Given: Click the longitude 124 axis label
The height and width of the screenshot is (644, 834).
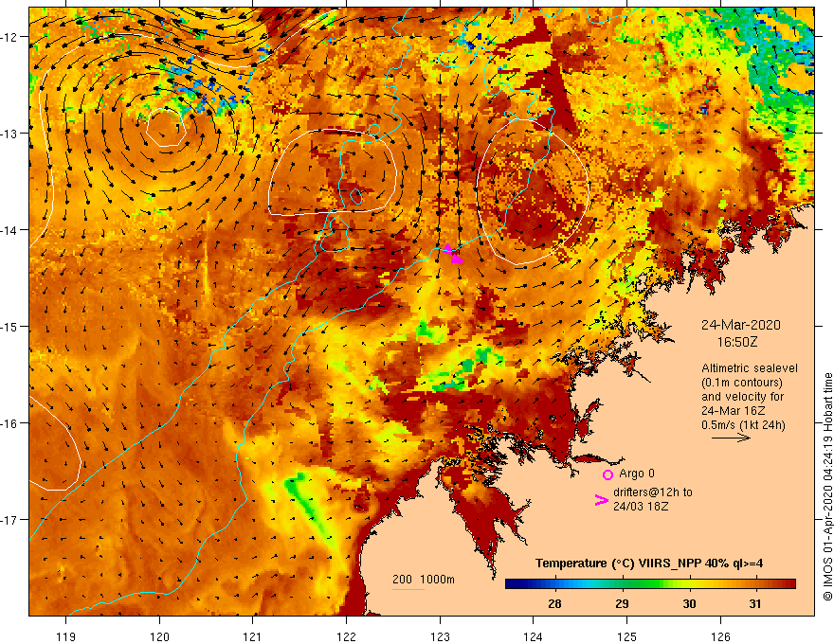Looking at the screenshot, I should pos(533,636).
